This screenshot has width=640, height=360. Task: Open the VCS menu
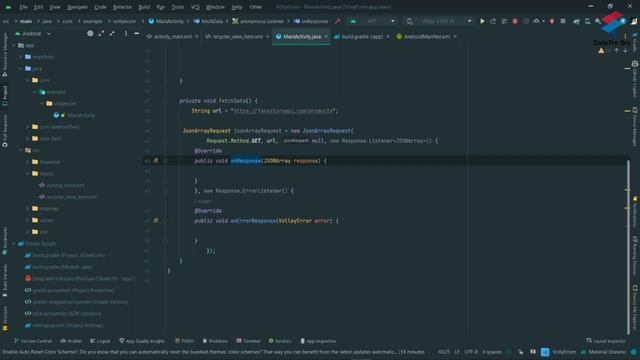[195, 7]
